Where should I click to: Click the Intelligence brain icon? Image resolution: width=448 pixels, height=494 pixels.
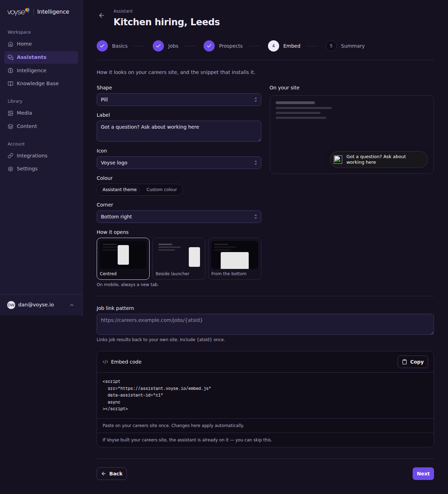(11, 70)
